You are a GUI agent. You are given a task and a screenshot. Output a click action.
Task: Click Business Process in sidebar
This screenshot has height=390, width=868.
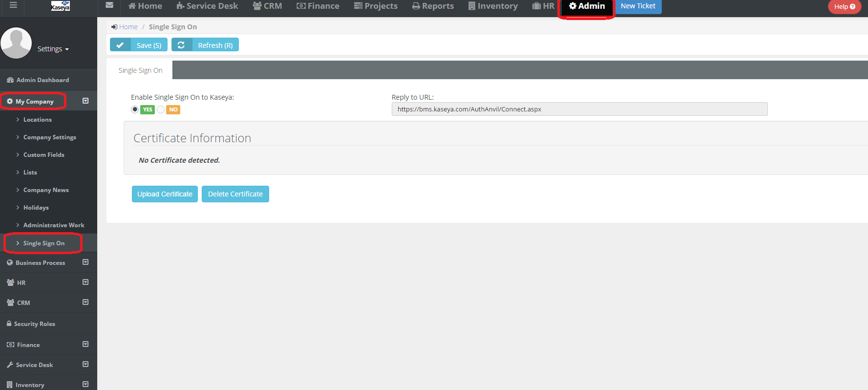tap(40, 263)
